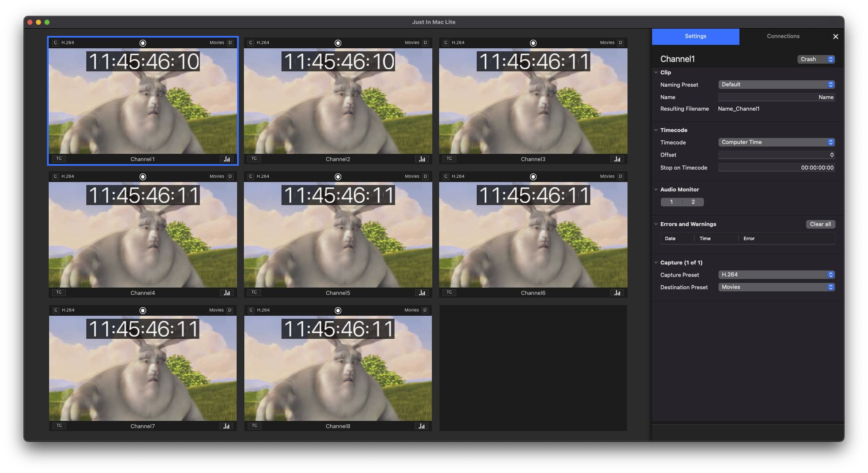Click the Movies label on Channel2
Viewport: 868px width, 473px height.
tap(412, 43)
